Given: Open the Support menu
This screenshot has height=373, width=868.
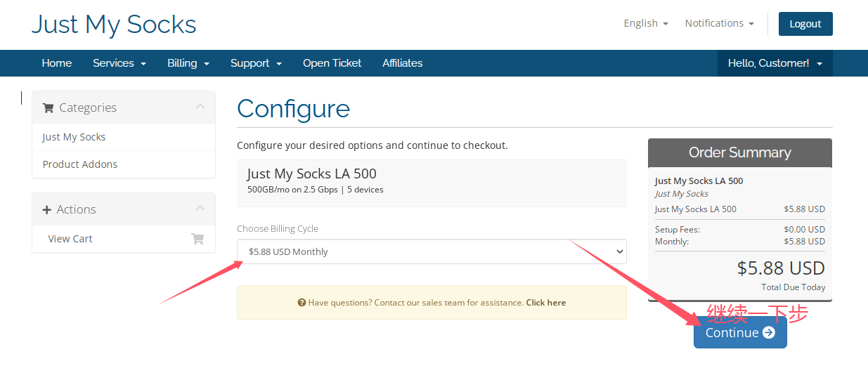Looking at the screenshot, I should point(256,63).
